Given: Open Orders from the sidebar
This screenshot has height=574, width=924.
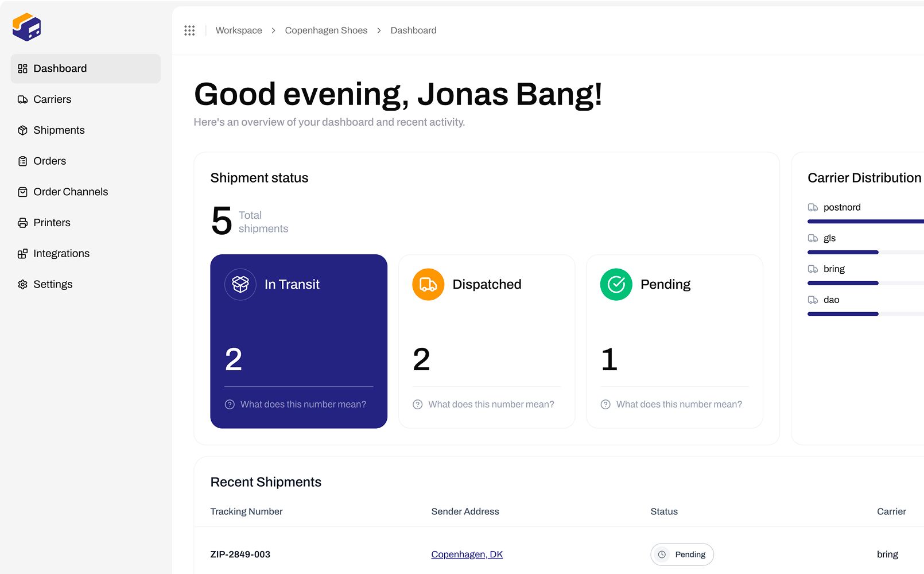Looking at the screenshot, I should (50, 161).
